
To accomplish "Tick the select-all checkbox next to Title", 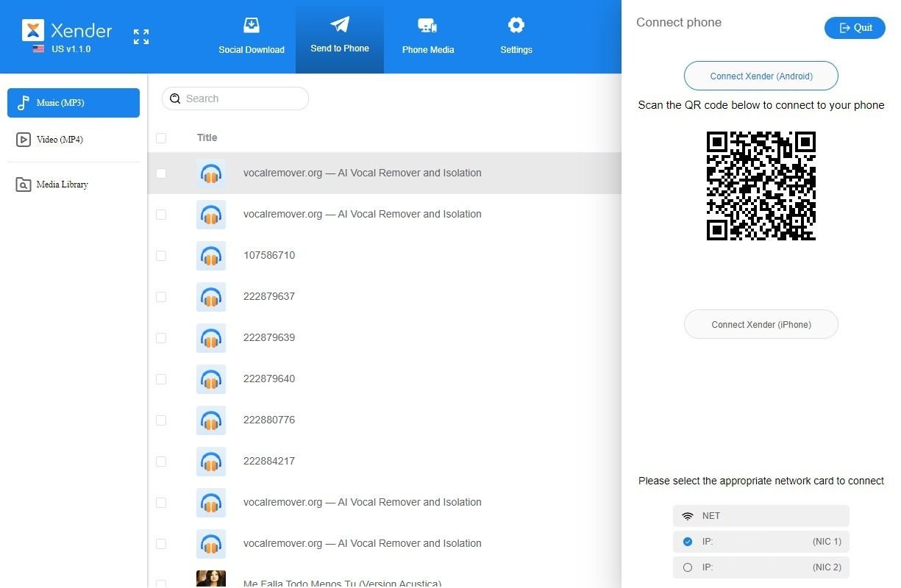I will [161, 137].
